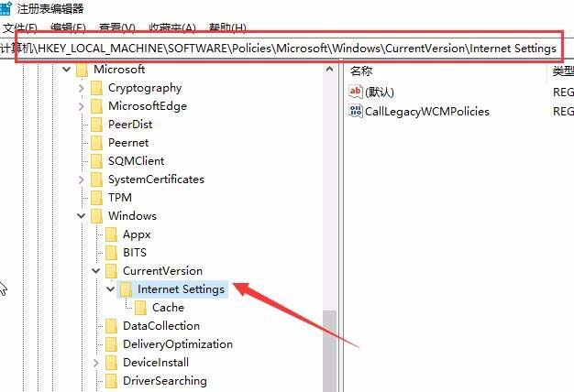The width and height of the screenshot is (574, 392).
Task: Select the Cryptography key label
Action: (145, 88)
